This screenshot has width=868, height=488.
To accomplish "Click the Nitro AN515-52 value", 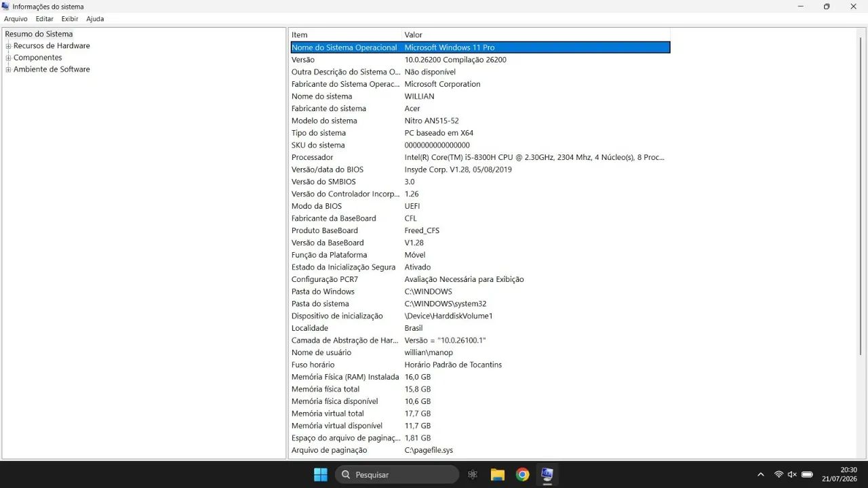I will (x=431, y=121).
